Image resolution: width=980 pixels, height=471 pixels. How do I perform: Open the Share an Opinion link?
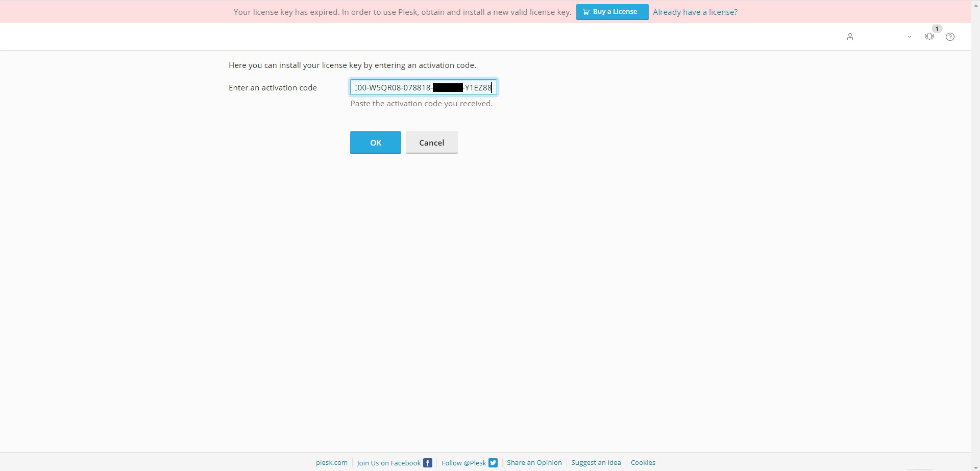click(534, 463)
